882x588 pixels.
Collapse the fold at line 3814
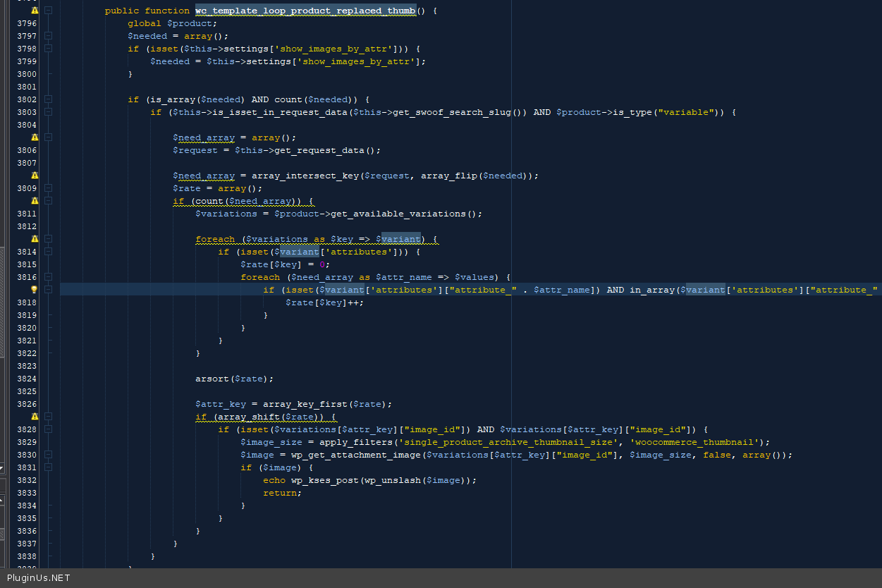tap(48, 252)
